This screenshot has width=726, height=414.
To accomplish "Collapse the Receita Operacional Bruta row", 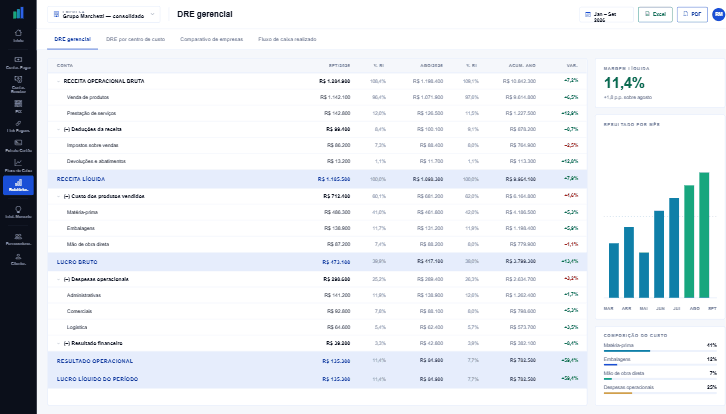I will 58,81.
